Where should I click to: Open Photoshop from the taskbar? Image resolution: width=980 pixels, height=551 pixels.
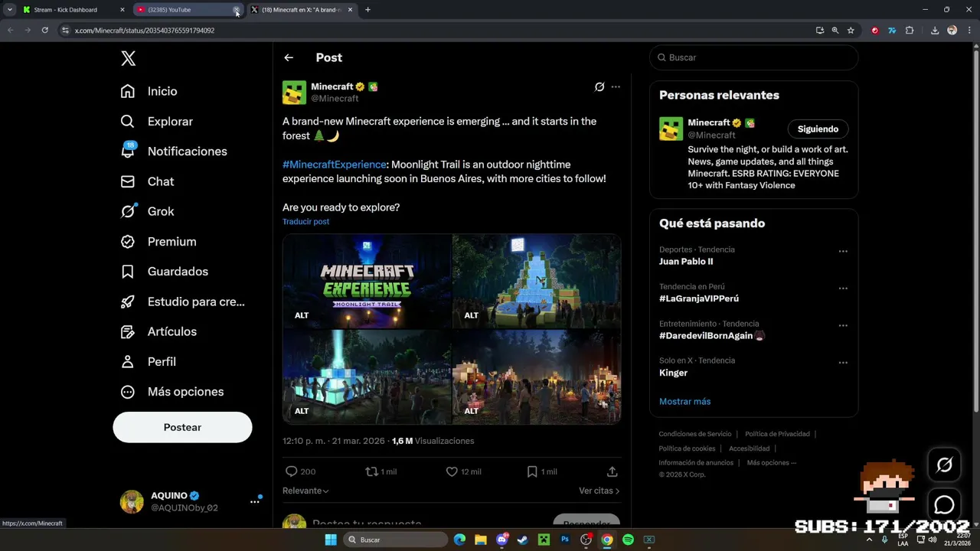pos(565,540)
